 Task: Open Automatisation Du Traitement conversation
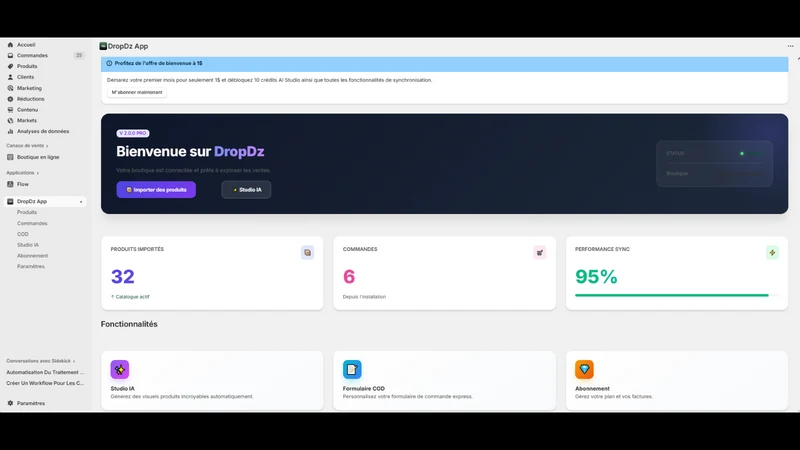coord(45,372)
